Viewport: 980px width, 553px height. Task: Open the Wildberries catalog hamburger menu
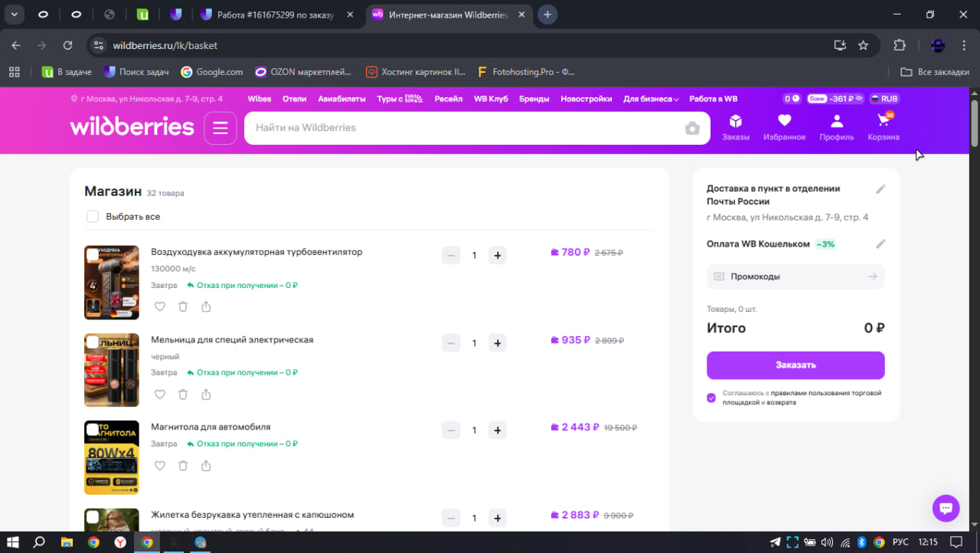pyautogui.click(x=220, y=128)
